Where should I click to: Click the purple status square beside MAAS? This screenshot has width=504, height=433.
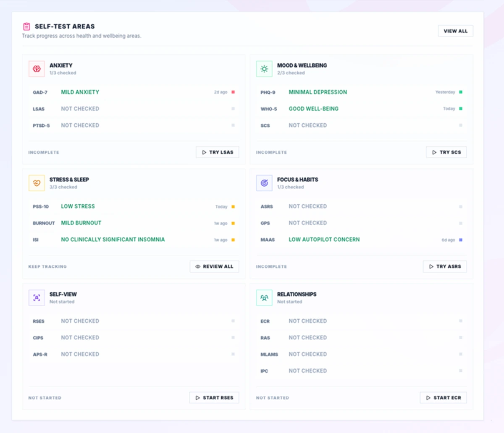coord(461,240)
